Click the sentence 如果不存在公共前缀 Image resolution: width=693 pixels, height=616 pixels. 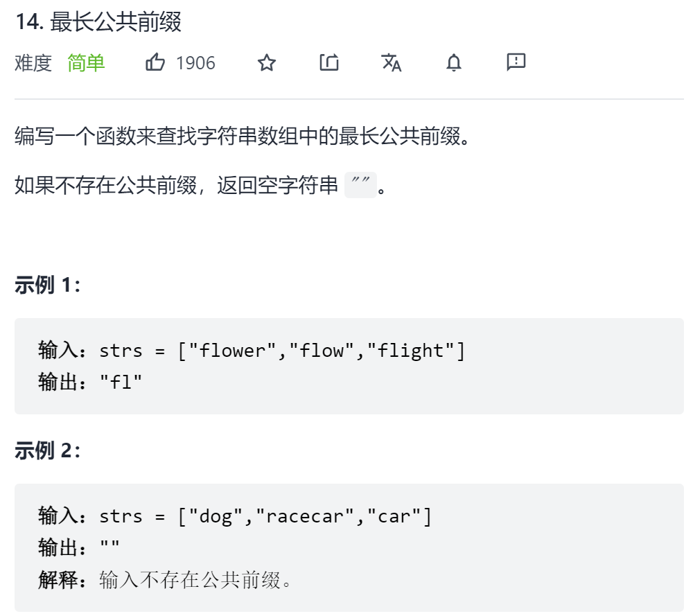click(x=200, y=185)
